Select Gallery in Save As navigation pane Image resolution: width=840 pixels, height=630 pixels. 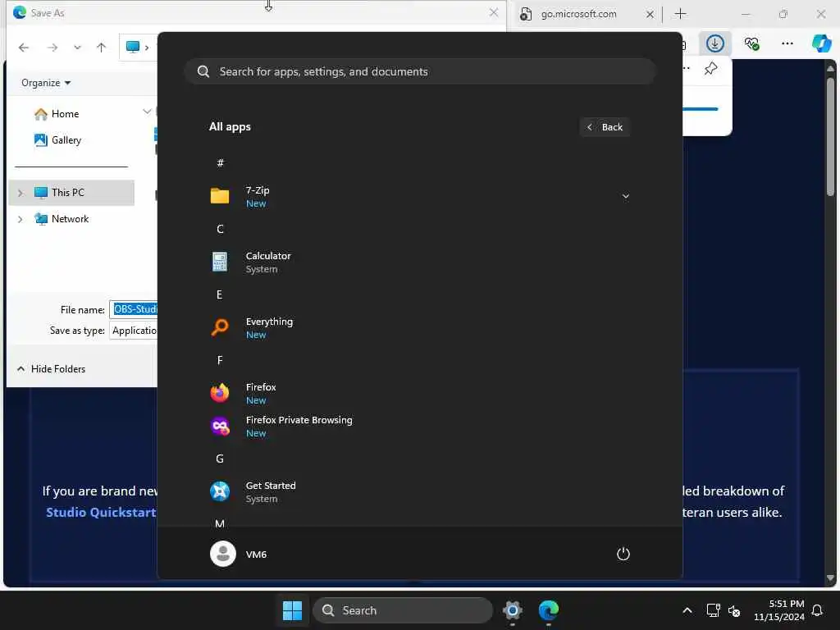pyautogui.click(x=58, y=140)
